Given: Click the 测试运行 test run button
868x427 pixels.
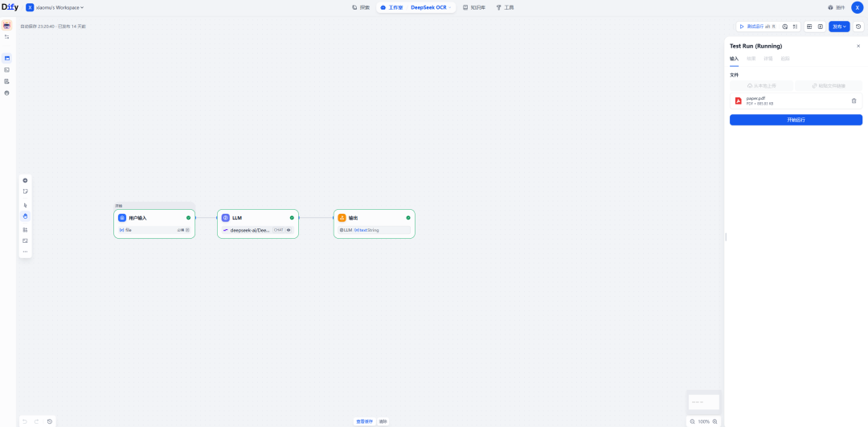Looking at the screenshot, I should coord(757,27).
